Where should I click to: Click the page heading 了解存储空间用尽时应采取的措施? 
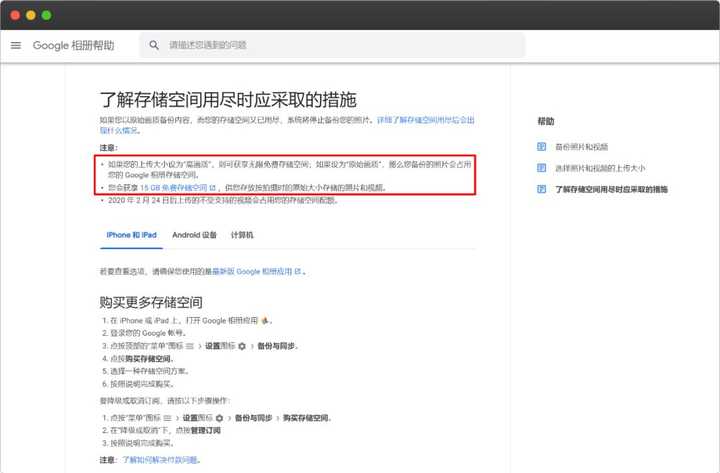click(228, 100)
